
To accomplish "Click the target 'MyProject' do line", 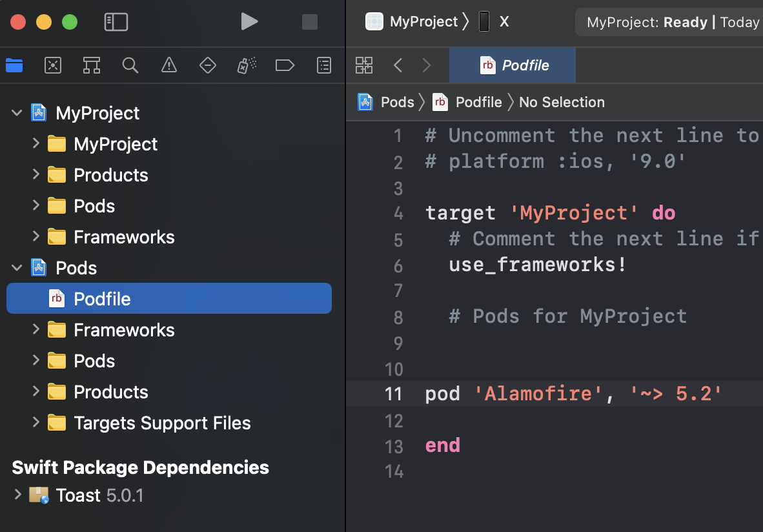I will [x=551, y=212].
